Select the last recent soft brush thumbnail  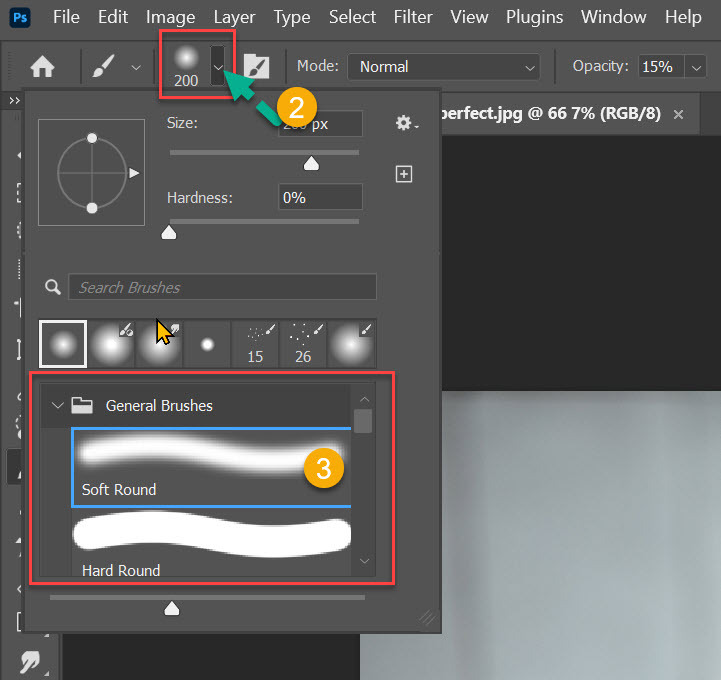coord(352,344)
